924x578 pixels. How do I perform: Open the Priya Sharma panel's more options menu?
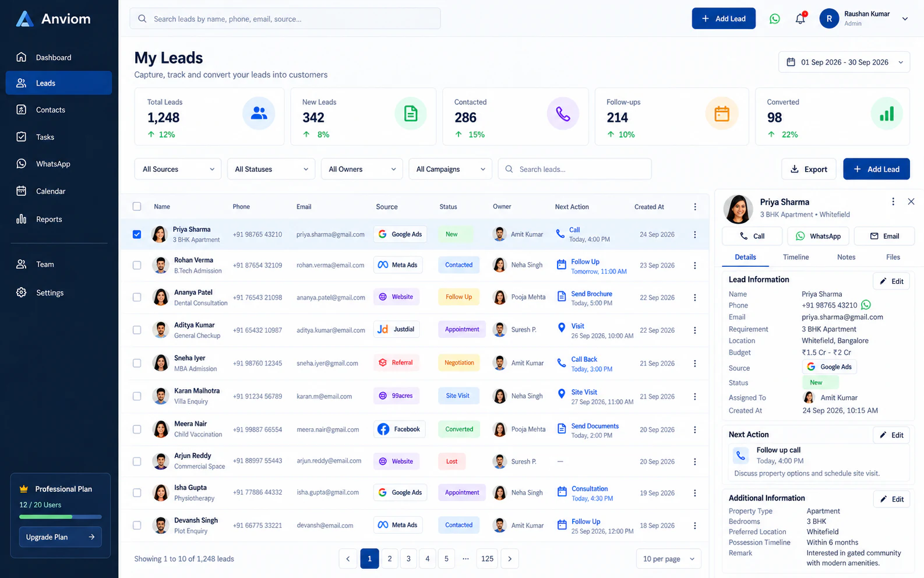point(893,202)
